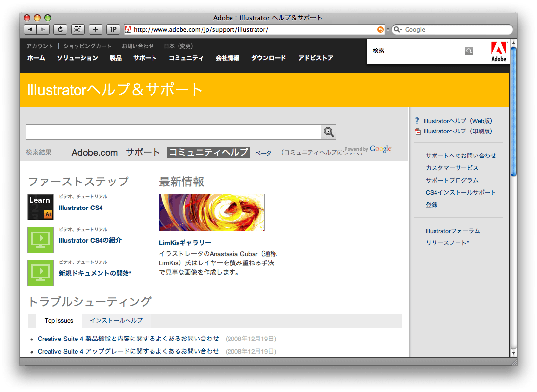Click the Adobe favicon in address bar
This screenshot has width=537, height=392.
pos(128,30)
